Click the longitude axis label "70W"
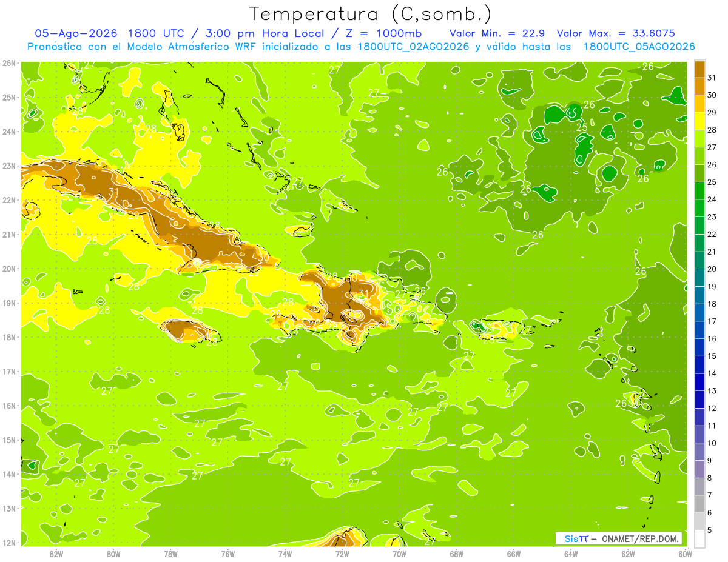The height and width of the screenshot is (562, 728). point(399,554)
